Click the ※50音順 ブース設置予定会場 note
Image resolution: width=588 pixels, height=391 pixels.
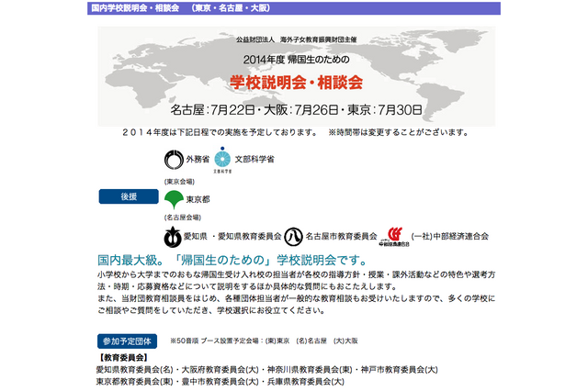(x=264, y=341)
